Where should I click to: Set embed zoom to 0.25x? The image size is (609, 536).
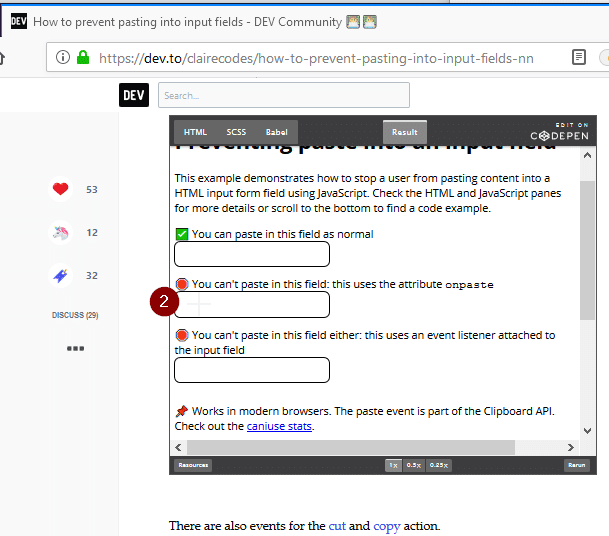tap(439, 465)
